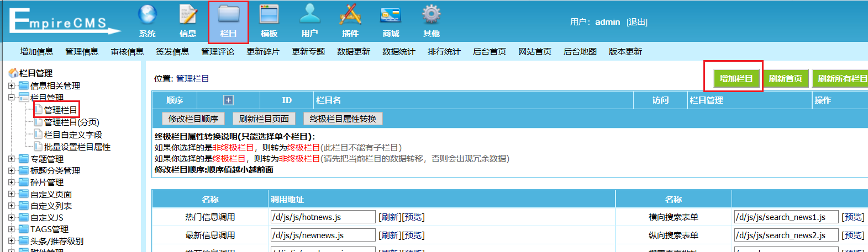Click the 退出 logout link
The width and height of the screenshot is (868, 252).
tap(637, 22)
